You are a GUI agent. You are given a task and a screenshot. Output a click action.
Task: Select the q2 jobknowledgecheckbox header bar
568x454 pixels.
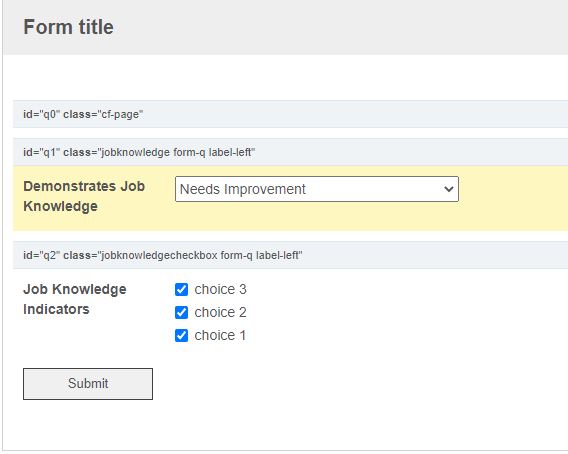(x=291, y=255)
